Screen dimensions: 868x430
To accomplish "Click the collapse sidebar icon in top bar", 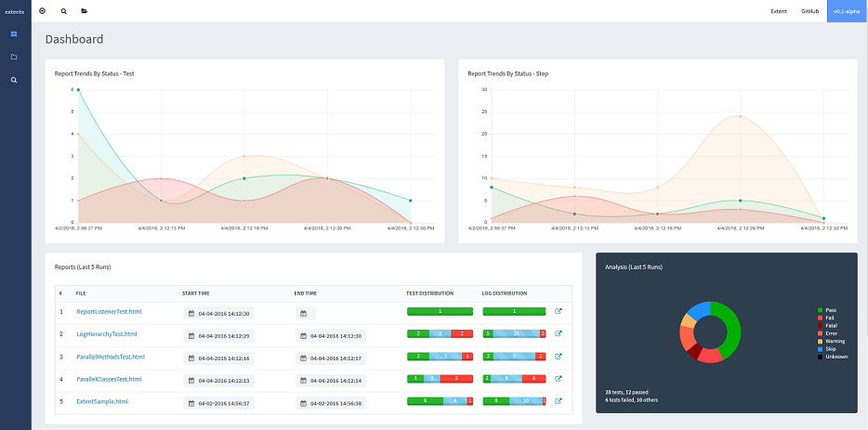I will coord(43,11).
